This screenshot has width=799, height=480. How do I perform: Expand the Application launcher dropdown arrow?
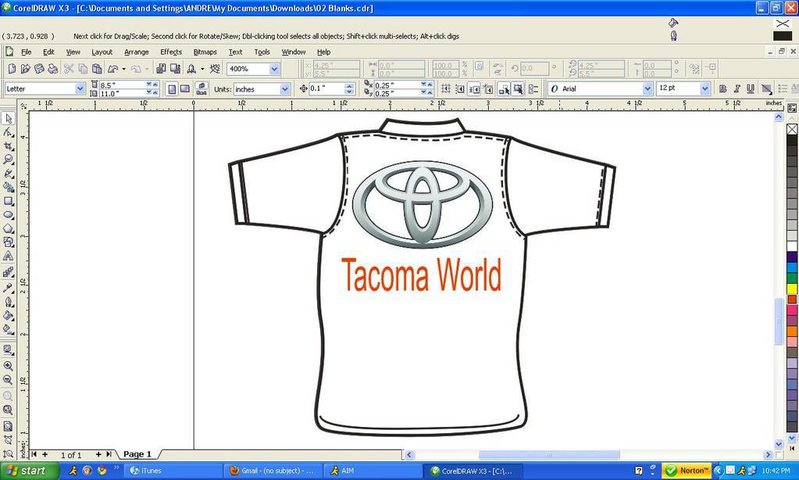tap(202, 69)
